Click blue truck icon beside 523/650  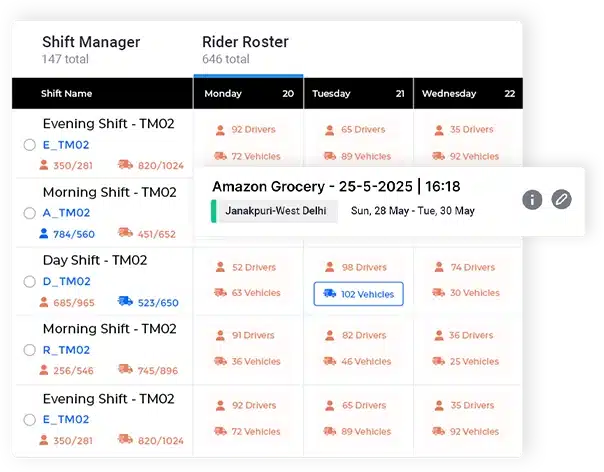coord(125,301)
